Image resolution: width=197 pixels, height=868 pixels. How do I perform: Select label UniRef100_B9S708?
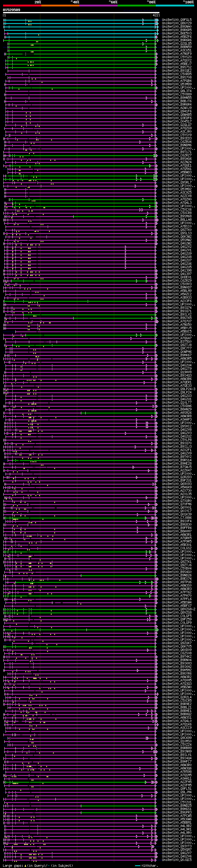tap(177, 77)
